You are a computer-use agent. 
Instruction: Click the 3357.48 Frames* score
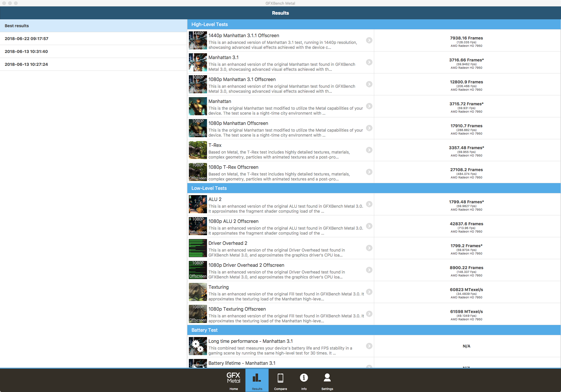coord(466,148)
